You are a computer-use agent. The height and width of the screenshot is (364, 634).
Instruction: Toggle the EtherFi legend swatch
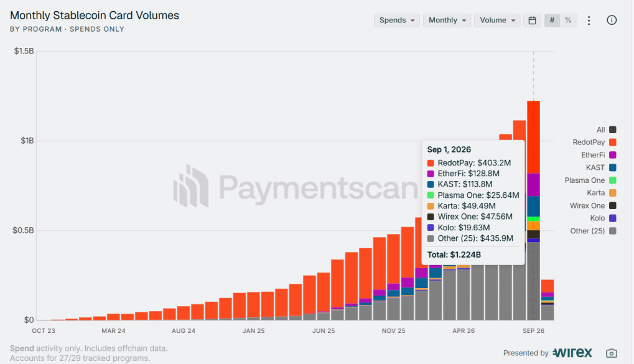[613, 155]
